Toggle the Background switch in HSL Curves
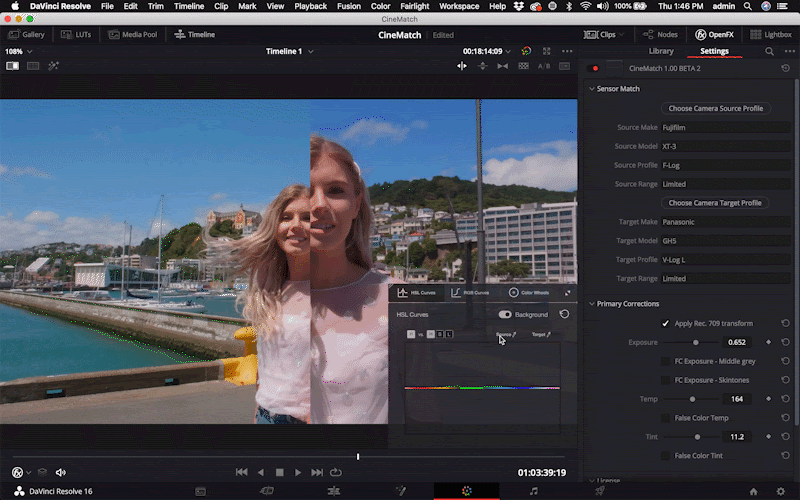This screenshot has width=800, height=500. tap(506, 314)
